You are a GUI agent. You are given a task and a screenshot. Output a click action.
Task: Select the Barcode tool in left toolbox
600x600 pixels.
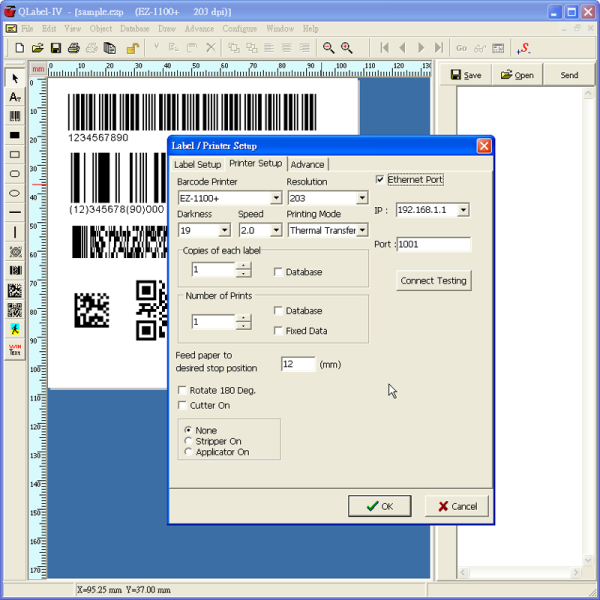pyautogui.click(x=15, y=116)
